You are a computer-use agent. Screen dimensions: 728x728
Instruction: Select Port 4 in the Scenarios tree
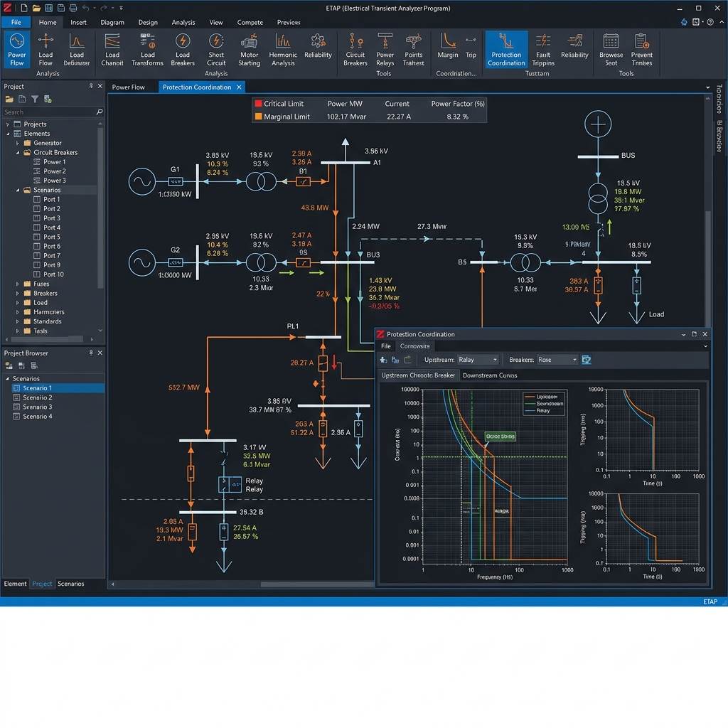tap(51, 227)
